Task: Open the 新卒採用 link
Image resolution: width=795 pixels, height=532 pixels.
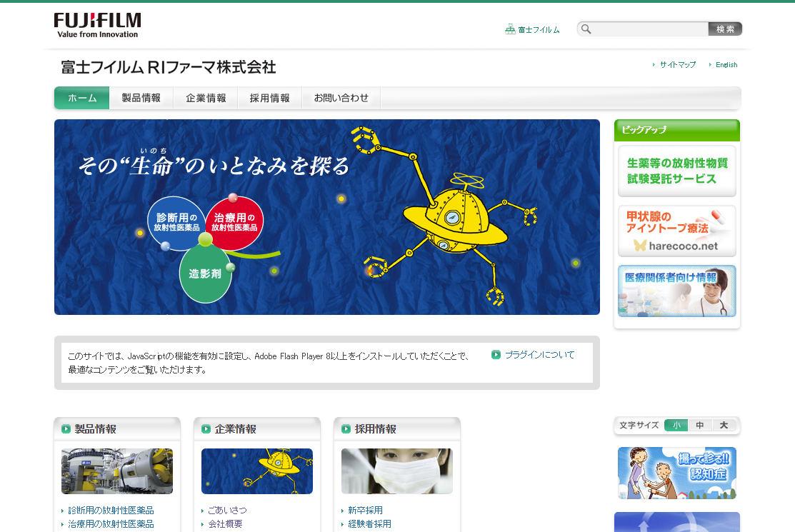Action: [x=365, y=510]
